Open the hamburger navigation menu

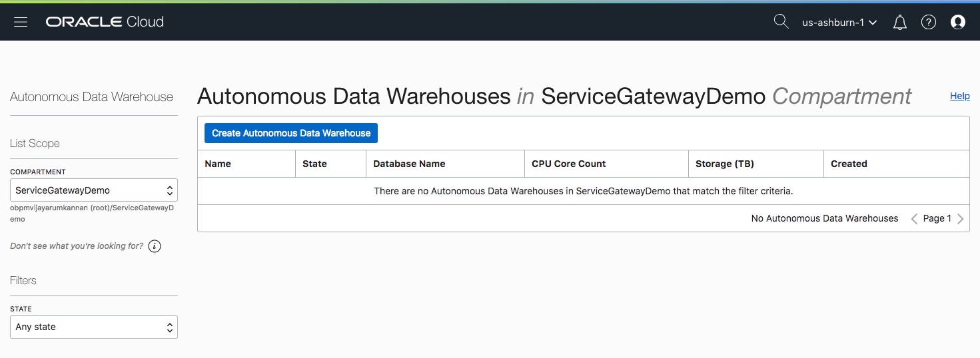point(21,22)
